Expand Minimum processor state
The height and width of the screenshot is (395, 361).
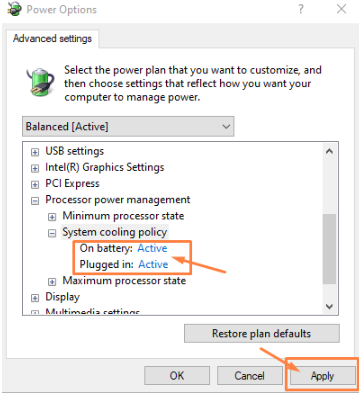(x=52, y=217)
